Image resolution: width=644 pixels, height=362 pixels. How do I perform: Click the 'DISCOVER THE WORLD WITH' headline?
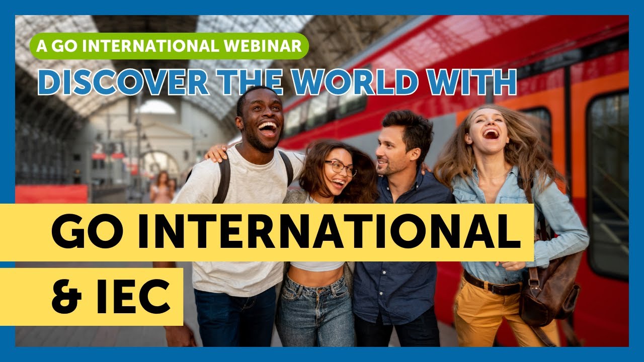[x=277, y=82]
